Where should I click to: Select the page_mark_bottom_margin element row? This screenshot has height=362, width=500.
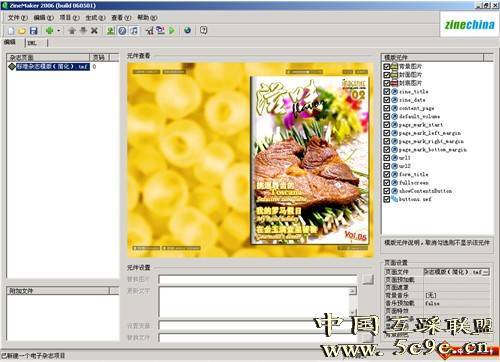433,150
